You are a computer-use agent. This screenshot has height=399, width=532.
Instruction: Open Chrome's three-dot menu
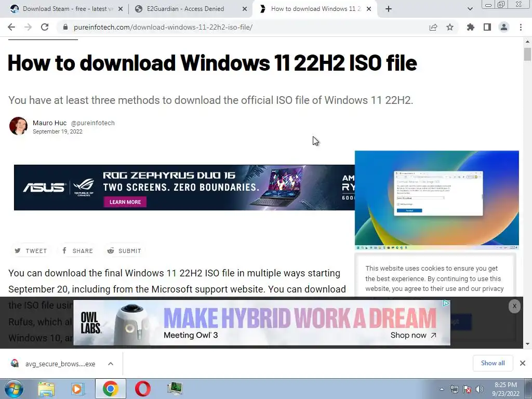point(521,27)
